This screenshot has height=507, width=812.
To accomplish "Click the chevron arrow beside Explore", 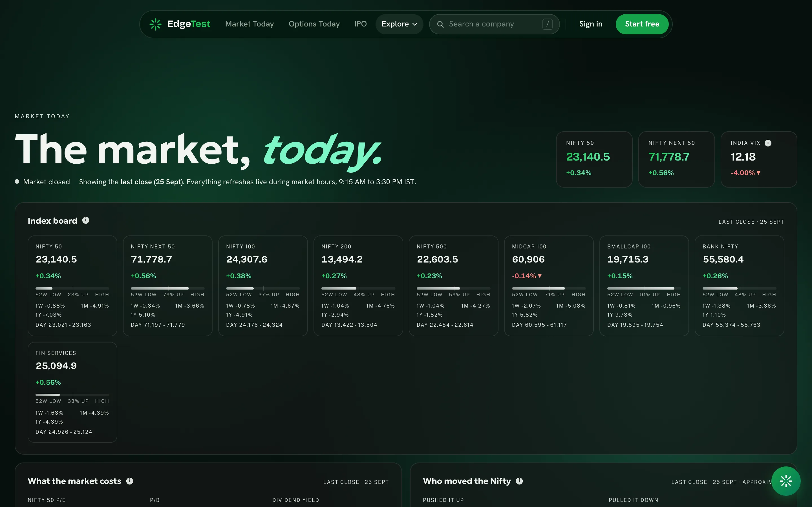I will click(415, 25).
